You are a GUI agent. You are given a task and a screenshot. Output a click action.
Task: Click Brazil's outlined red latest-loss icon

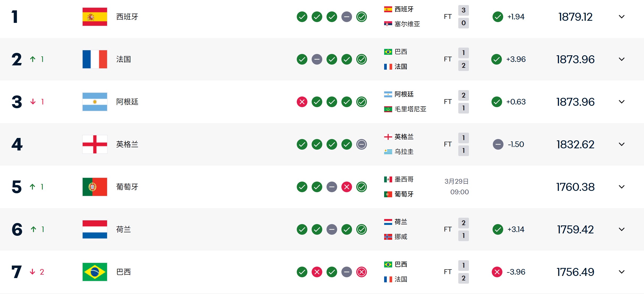point(361,272)
